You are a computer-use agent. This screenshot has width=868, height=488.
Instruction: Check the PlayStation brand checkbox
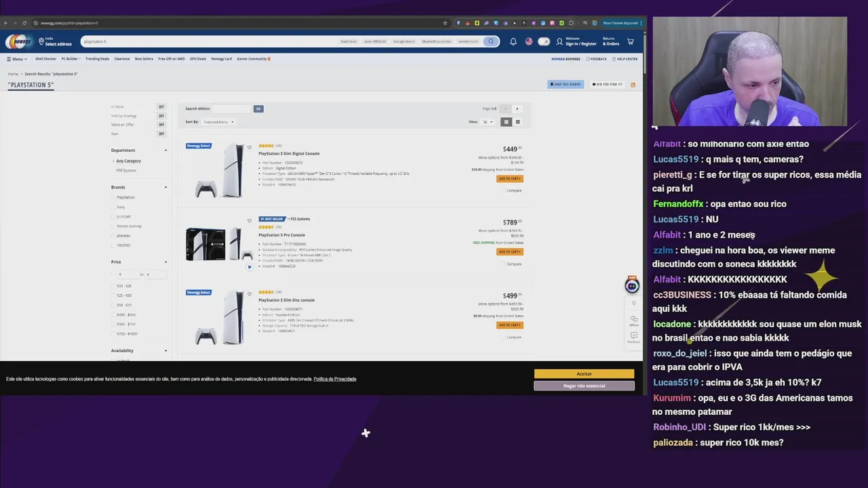(x=113, y=197)
